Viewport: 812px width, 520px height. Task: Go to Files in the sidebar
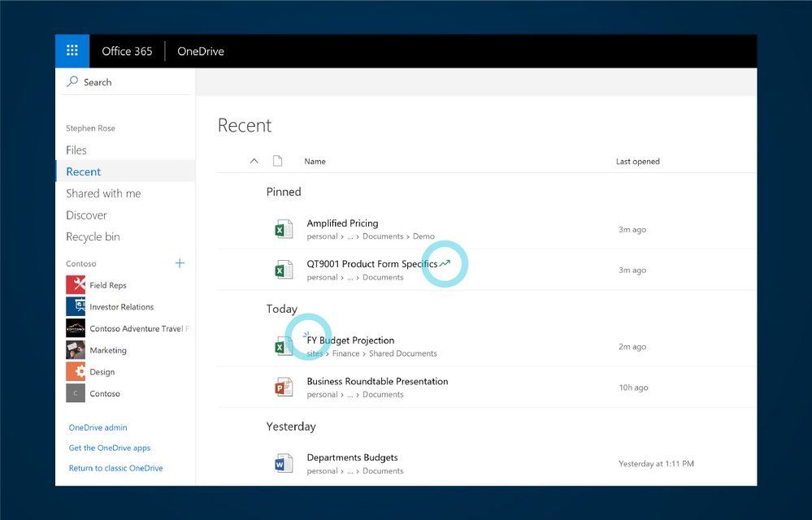coord(76,150)
